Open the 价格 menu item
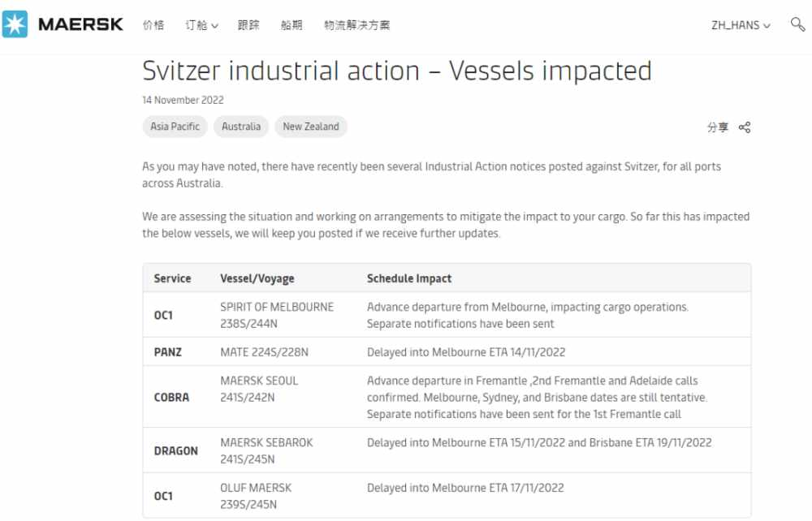 (x=153, y=25)
